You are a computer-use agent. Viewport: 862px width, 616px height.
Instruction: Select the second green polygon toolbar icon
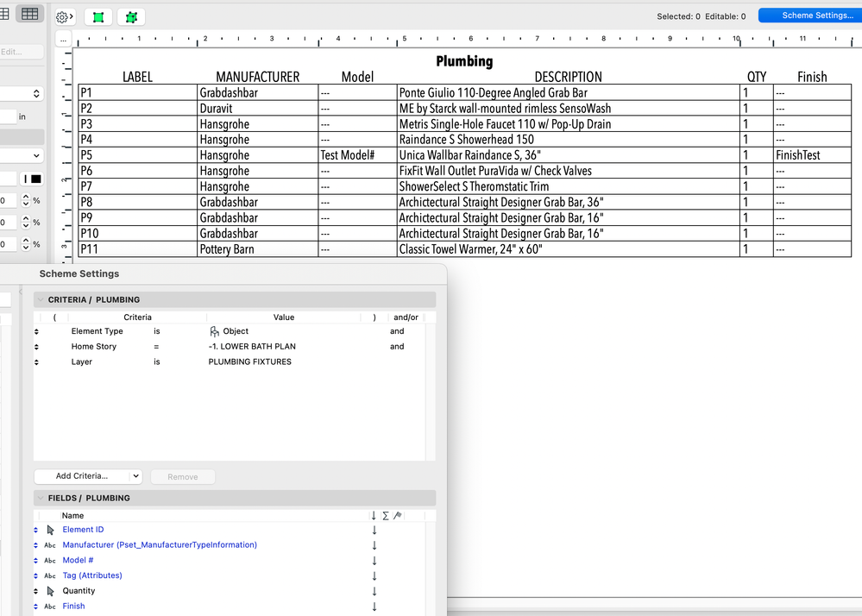pyautogui.click(x=129, y=16)
